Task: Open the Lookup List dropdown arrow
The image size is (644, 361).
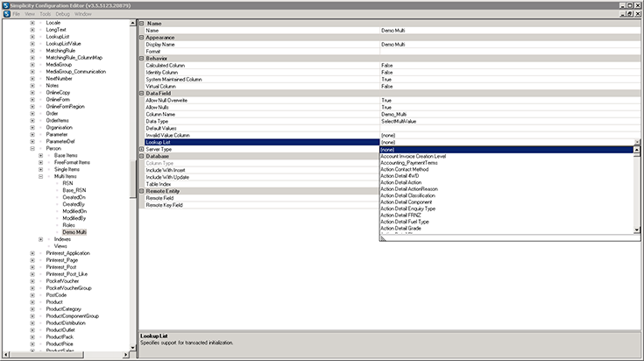Action: click(637, 143)
